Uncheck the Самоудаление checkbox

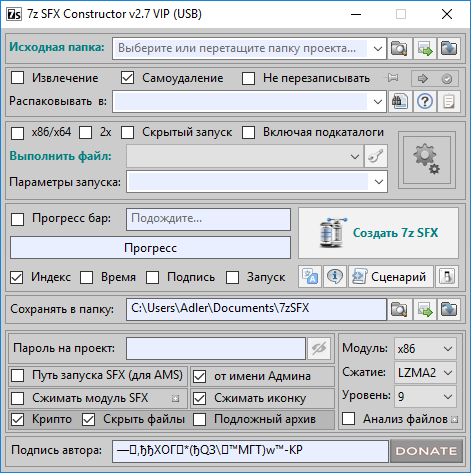(x=127, y=78)
